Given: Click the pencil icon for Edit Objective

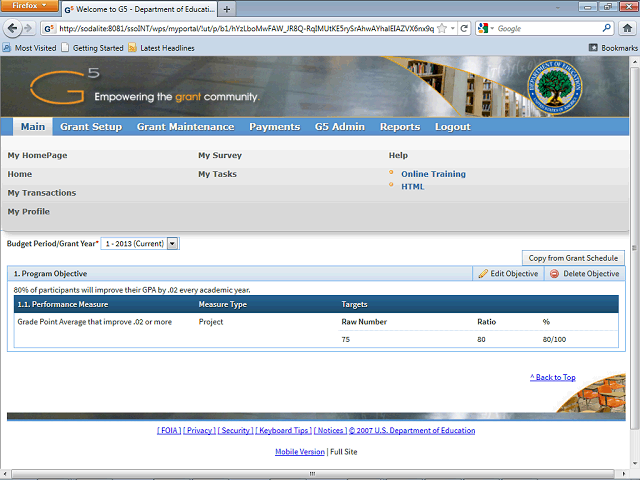Looking at the screenshot, I should (483, 273).
